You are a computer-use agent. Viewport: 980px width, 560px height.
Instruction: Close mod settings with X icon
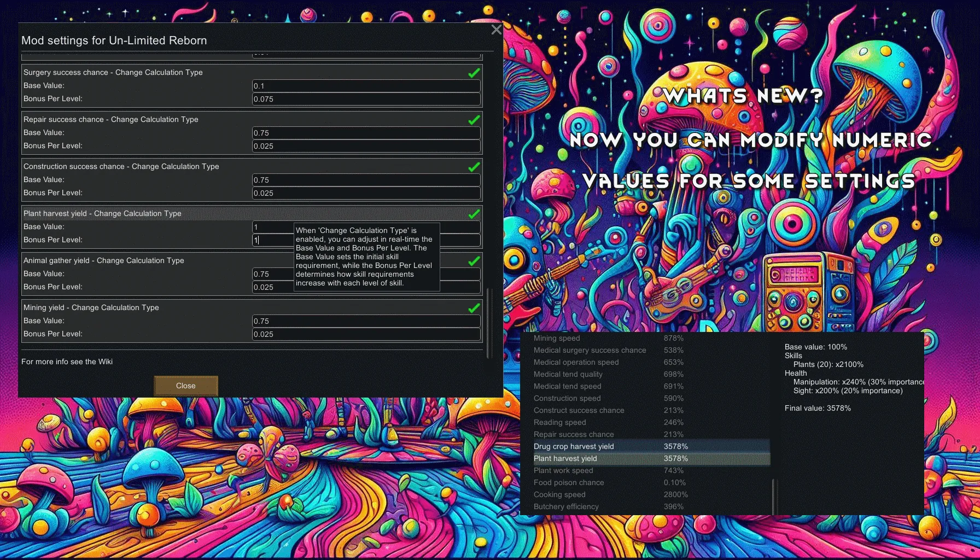tap(496, 30)
